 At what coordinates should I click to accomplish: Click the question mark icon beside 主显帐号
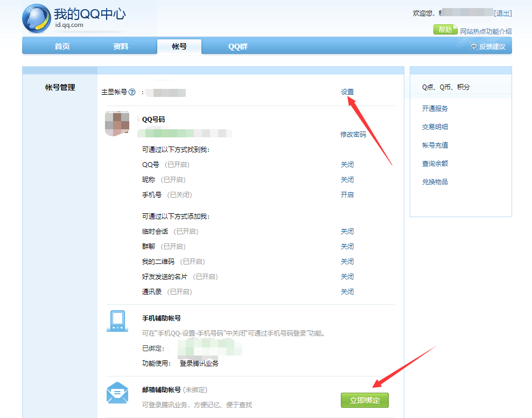[132, 92]
